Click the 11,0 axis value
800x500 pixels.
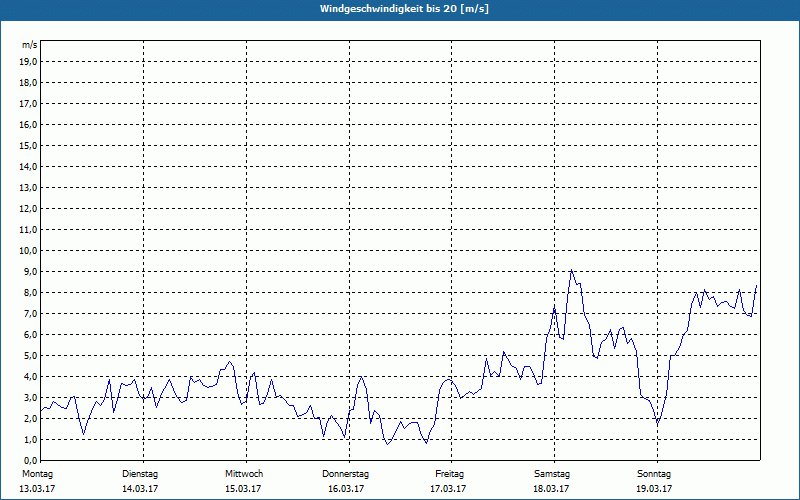tap(27, 230)
